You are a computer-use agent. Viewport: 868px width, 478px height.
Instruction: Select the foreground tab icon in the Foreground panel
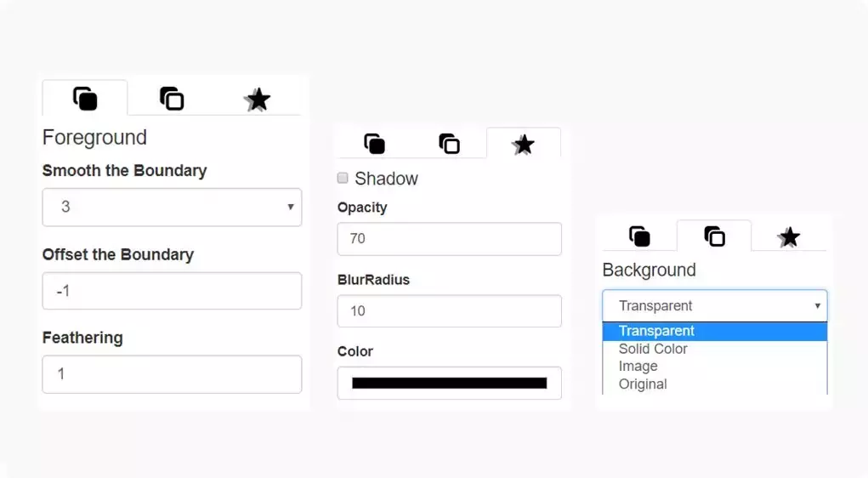(85, 99)
